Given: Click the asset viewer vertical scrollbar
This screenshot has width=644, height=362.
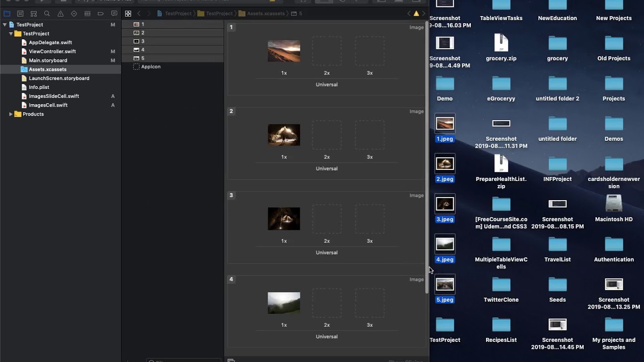Looking at the screenshot, I should coord(427,157).
